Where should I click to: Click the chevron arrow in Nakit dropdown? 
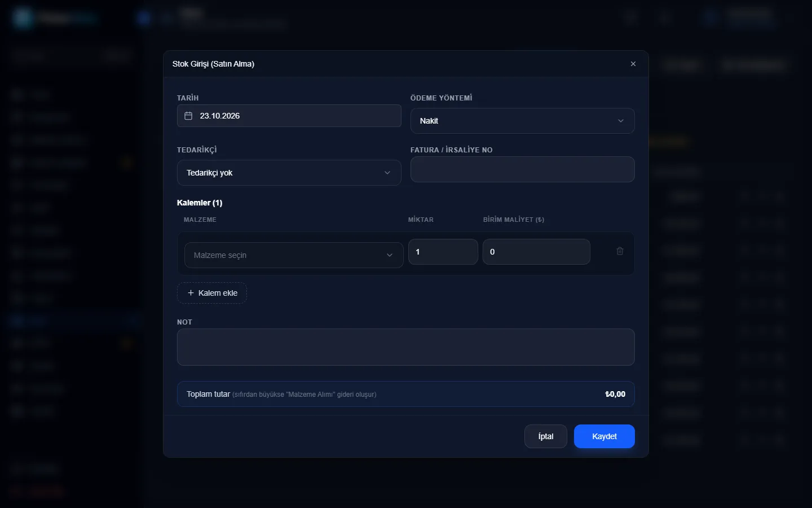pos(620,121)
